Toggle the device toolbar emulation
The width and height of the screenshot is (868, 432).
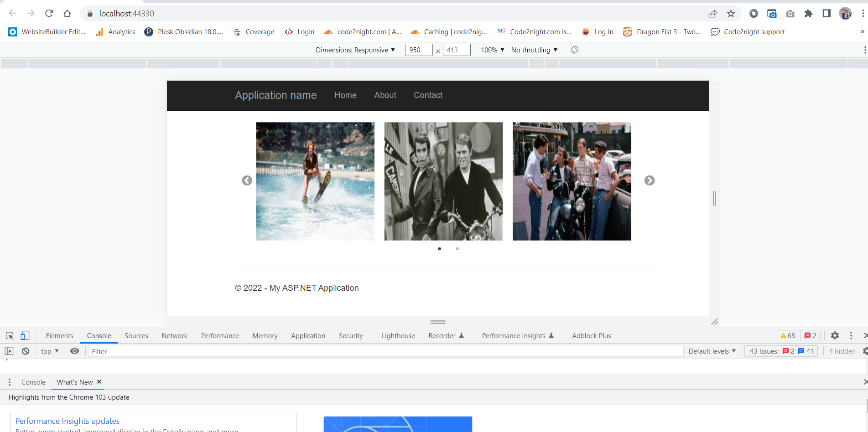[25, 336]
